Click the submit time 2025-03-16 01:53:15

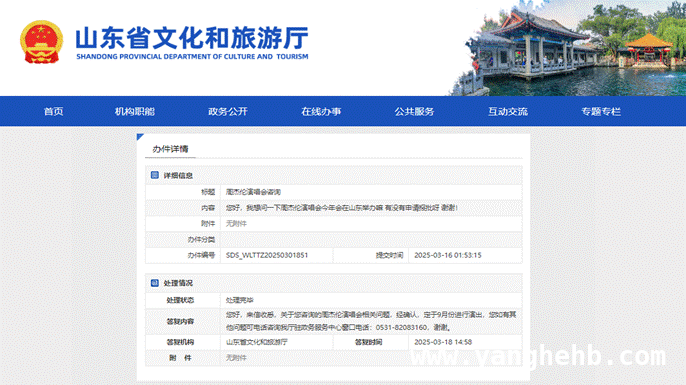click(x=448, y=255)
